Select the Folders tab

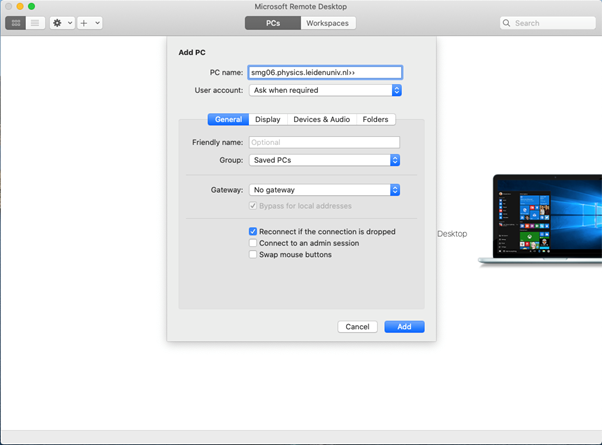(375, 119)
